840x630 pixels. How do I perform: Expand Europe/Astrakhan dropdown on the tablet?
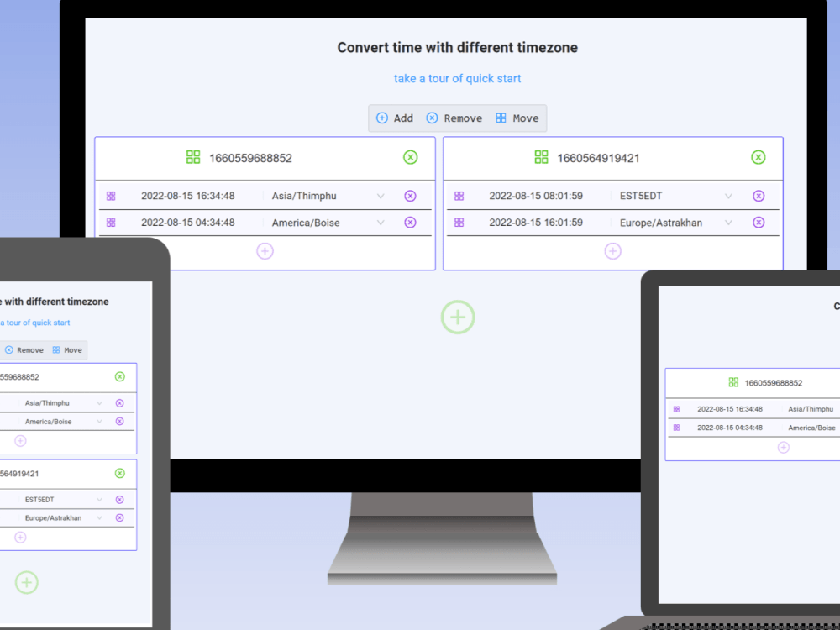[99, 518]
